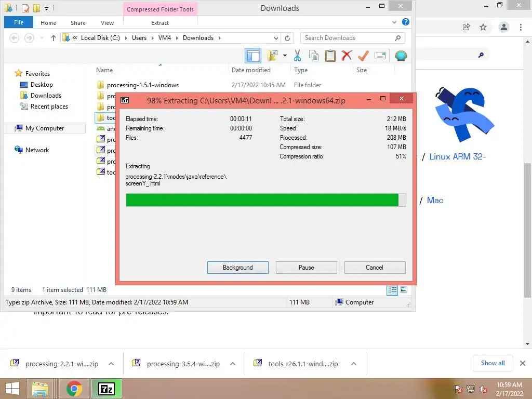Sort by Date modified column header
The width and height of the screenshot is (532, 399).
point(251,70)
